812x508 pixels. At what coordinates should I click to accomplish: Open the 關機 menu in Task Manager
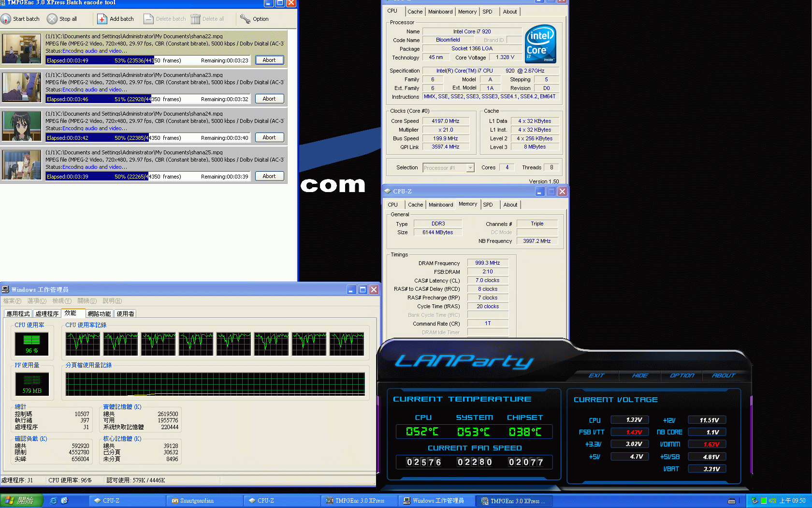tap(87, 301)
